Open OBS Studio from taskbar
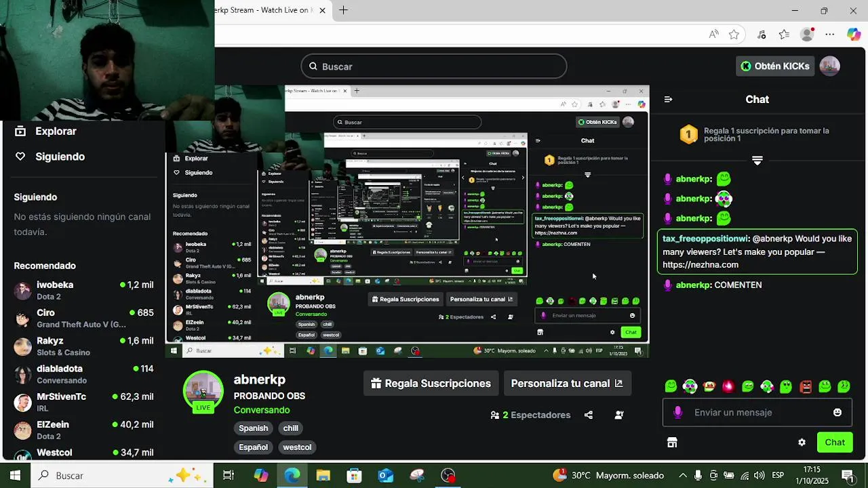The height and width of the screenshot is (488, 868). tap(448, 476)
